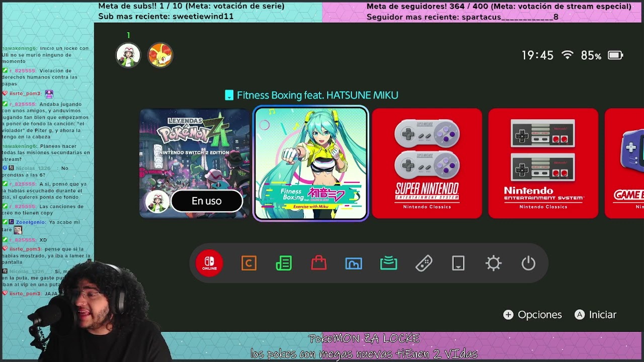Open the Super Nintendo Classics tile
The height and width of the screenshot is (362, 644).
coord(427,163)
